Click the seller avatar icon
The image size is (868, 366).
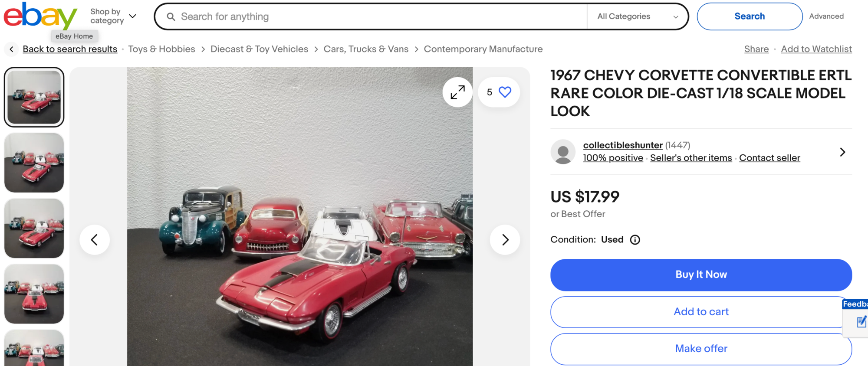tap(563, 152)
